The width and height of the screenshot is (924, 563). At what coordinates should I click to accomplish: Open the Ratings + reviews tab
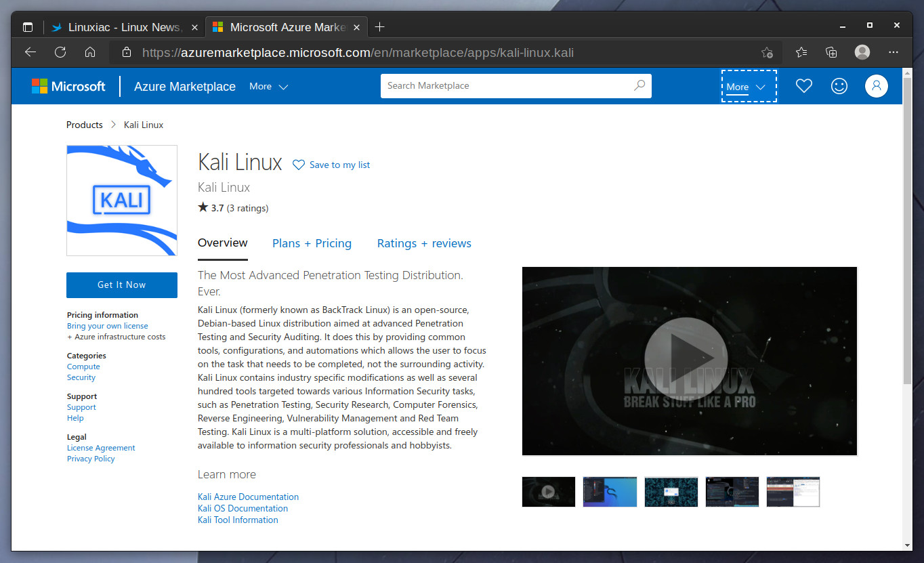[x=424, y=243]
